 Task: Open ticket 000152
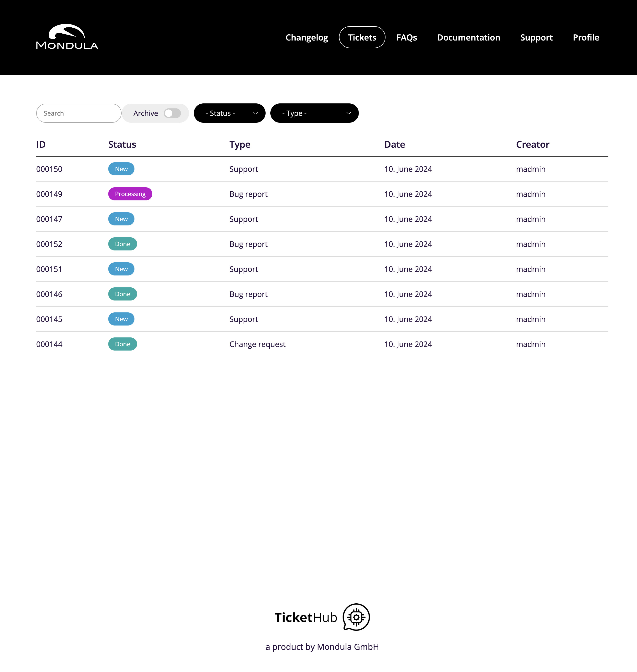(x=322, y=244)
